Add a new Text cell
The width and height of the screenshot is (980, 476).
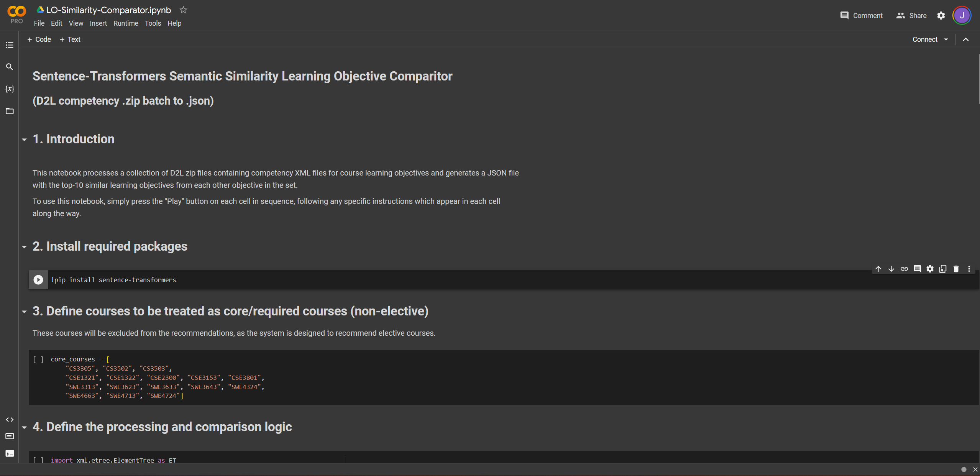[x=70, y=39]
